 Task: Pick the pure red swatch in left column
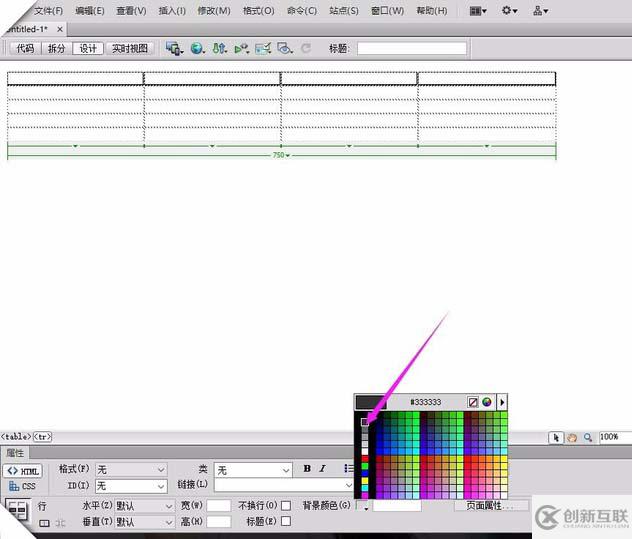pyautogui.click(x=365, y=458)
